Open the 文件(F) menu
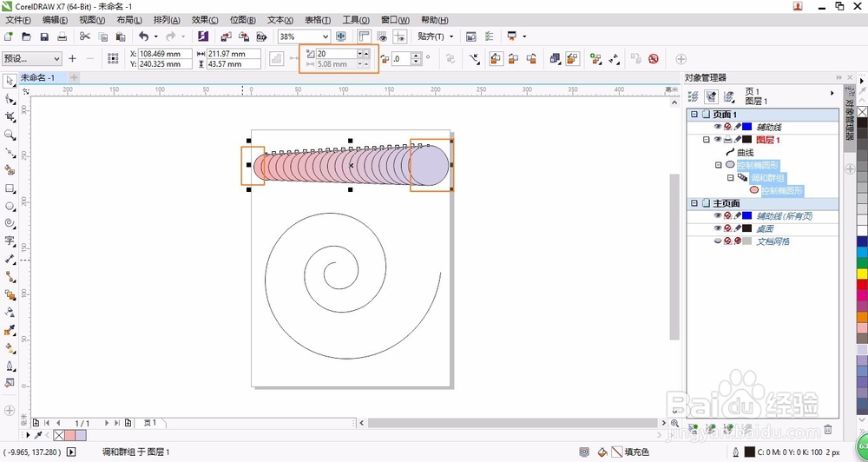Image resolution: width=868 pixels, height=462 pixels. click(18, 20)
